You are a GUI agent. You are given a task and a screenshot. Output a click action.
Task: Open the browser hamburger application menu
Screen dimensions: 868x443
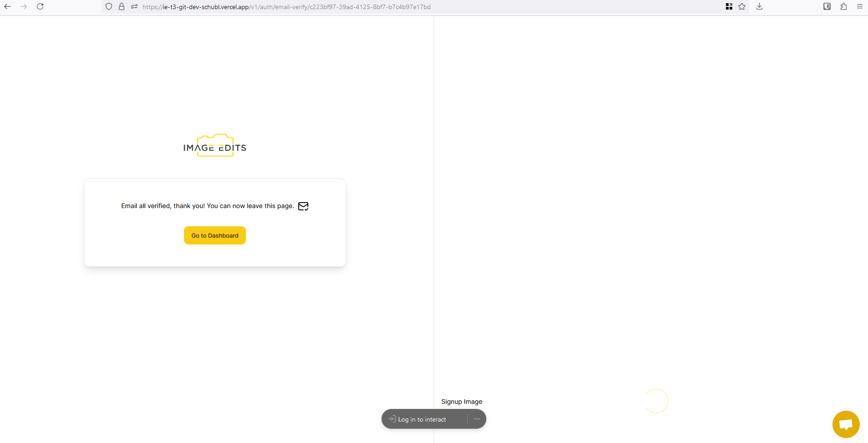(860, 6)
